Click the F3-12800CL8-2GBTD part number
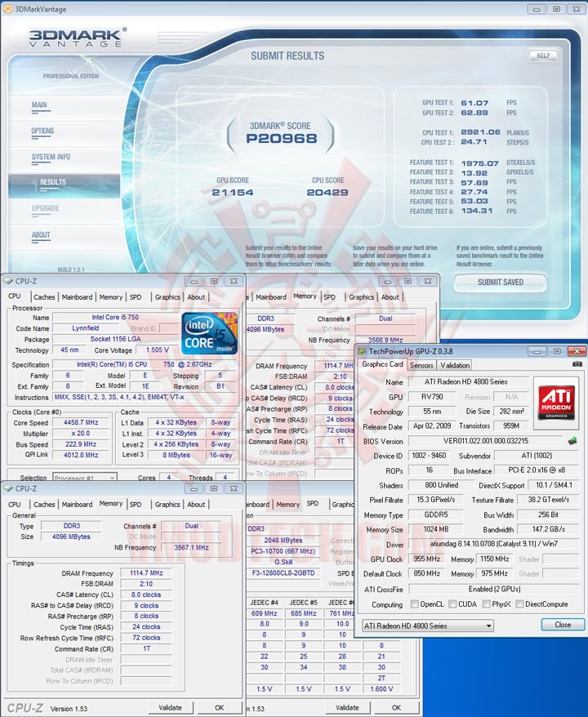 (283, 573)
